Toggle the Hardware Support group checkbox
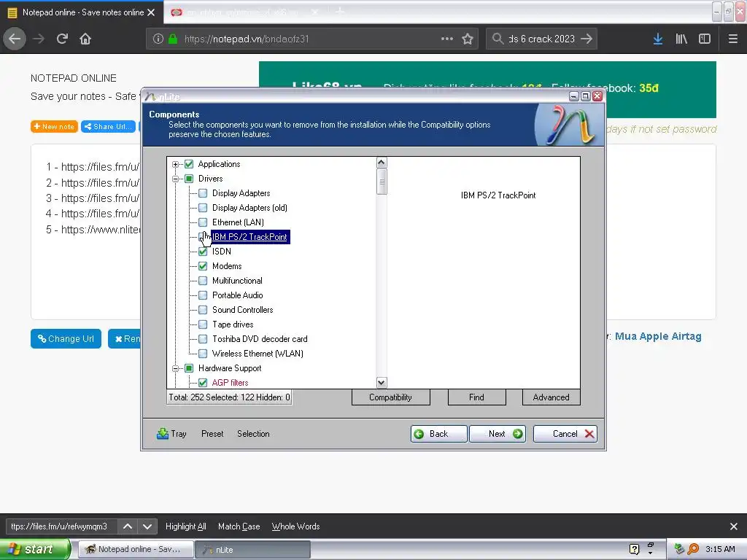The width and height of the screenshot is (747, 560). click(189, 368)
